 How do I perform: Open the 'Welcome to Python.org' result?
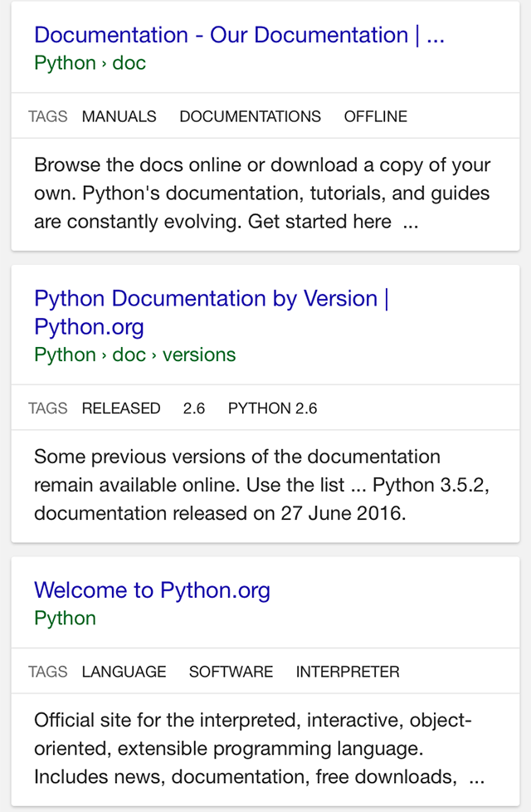click(152, 590)
